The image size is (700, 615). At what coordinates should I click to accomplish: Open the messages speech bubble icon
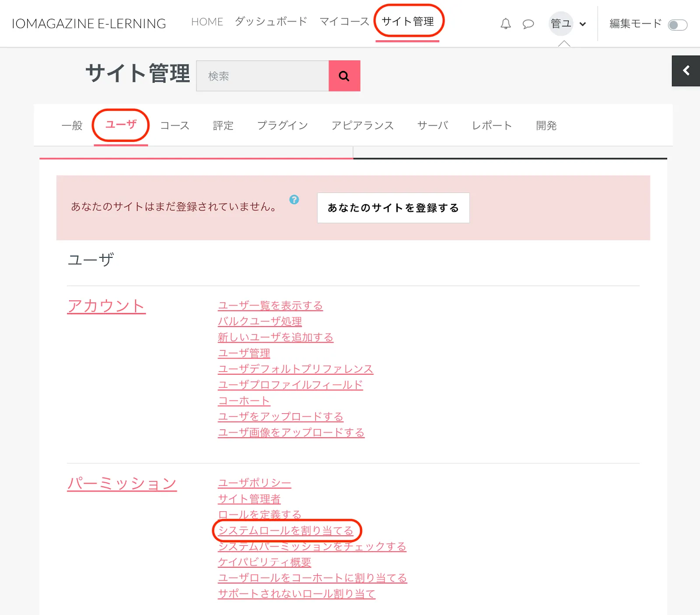click(528, 24)
